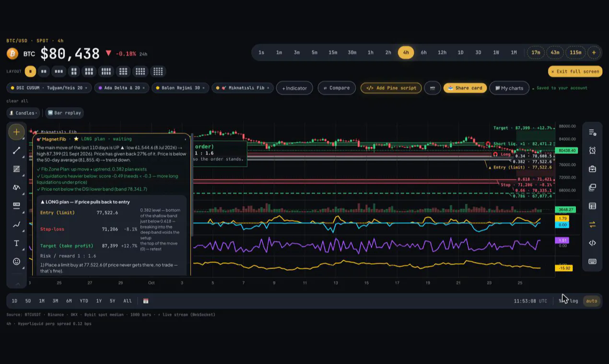The height and width of the screenshot is (364, 609).
Task: Click the purple Ada Delta color dot
Action: point(101,88)
